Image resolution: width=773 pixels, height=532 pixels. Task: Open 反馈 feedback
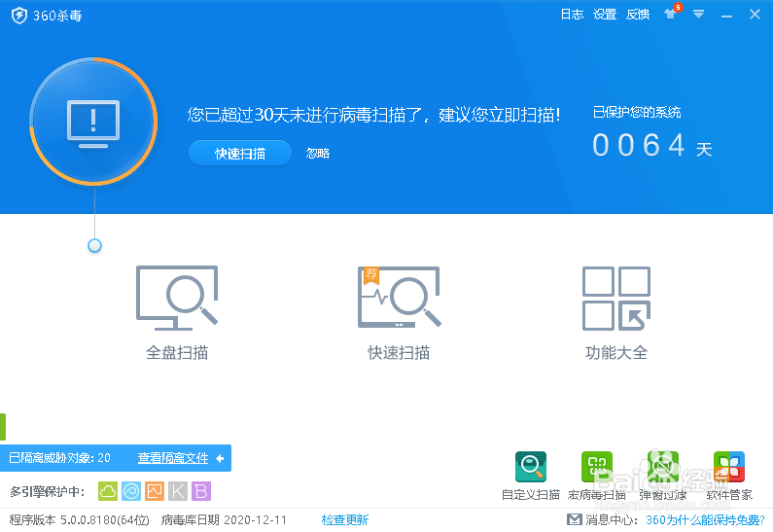click(x=638, y=15)
